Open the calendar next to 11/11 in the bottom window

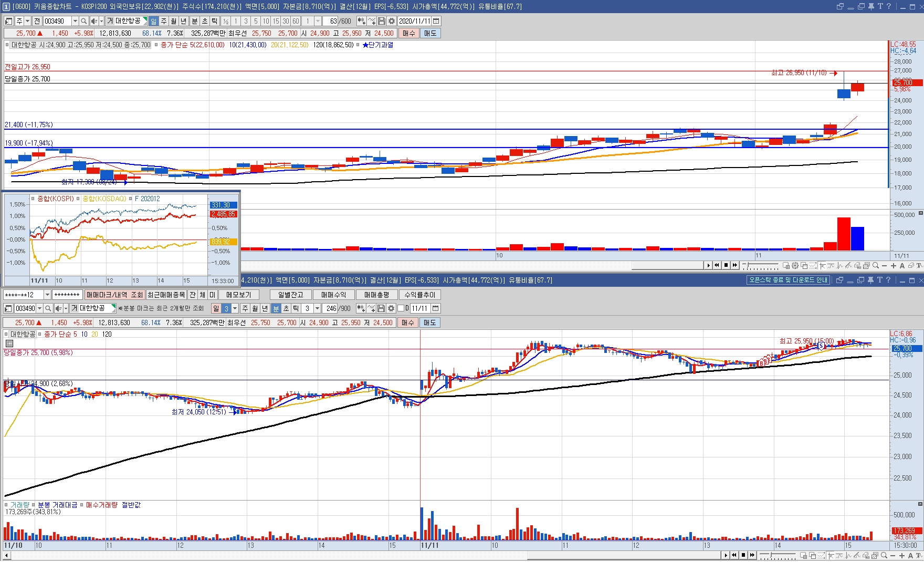(436, 308)
